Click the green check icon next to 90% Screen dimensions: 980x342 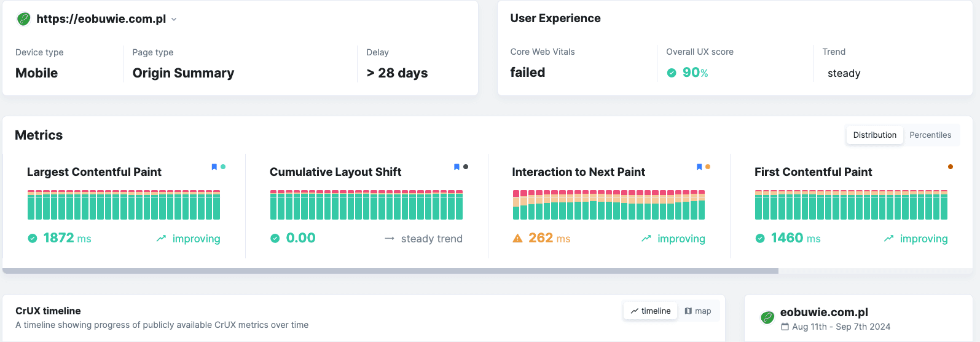click(x=672, y=73)
